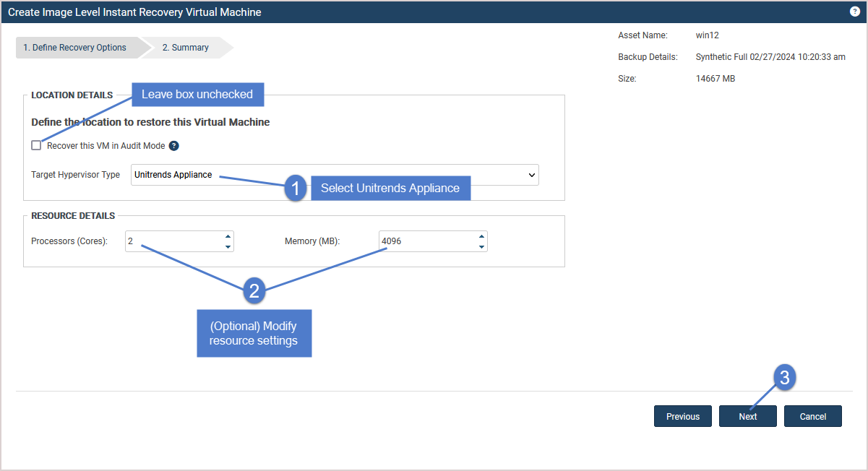This screenshot has height=471, width=868.
Task: Click the Asset Name label
Action: pos(643,35)
